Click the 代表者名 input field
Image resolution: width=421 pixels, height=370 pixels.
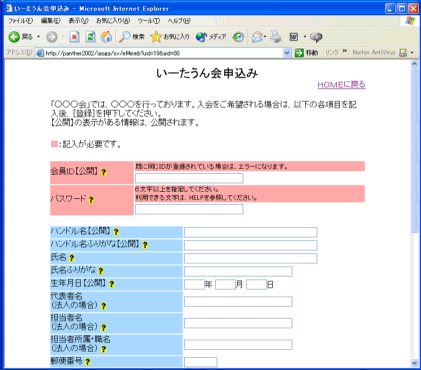tap(238, 301)
